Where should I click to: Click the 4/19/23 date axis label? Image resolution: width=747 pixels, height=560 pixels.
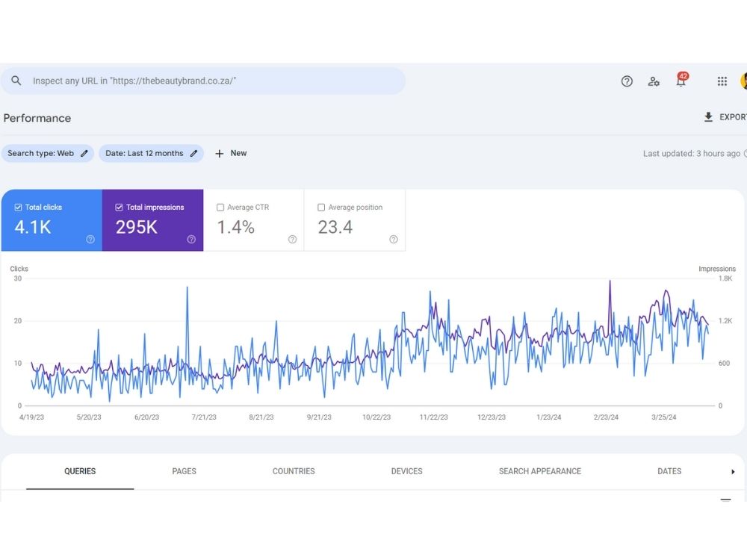click(31, 417)
